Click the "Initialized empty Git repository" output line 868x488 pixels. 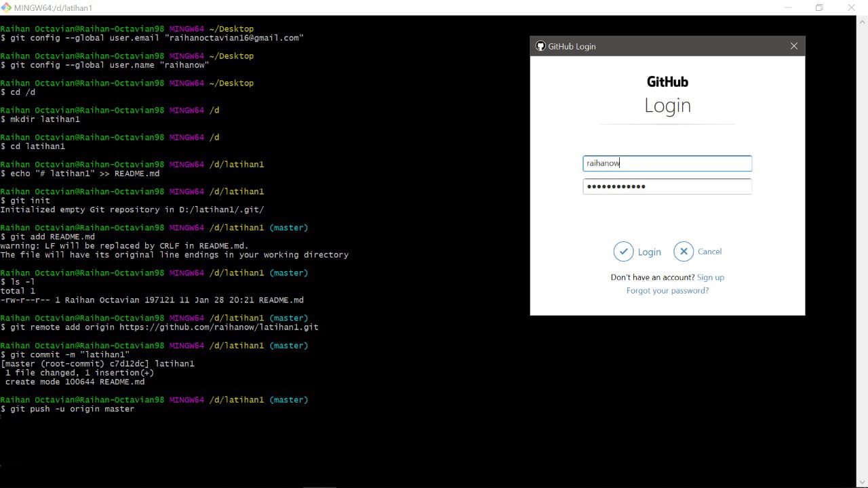[x=132, y=209]
